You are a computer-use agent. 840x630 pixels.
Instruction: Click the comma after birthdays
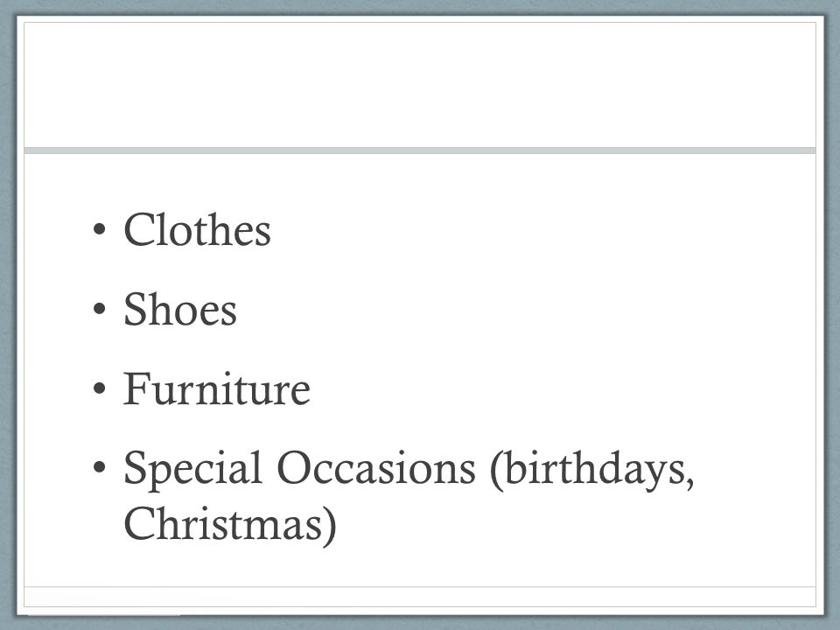(x=690, y=482)
